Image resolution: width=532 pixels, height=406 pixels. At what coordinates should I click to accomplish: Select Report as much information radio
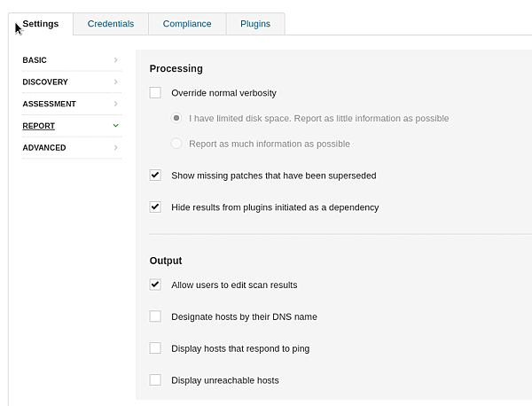(x=177, y=144)
